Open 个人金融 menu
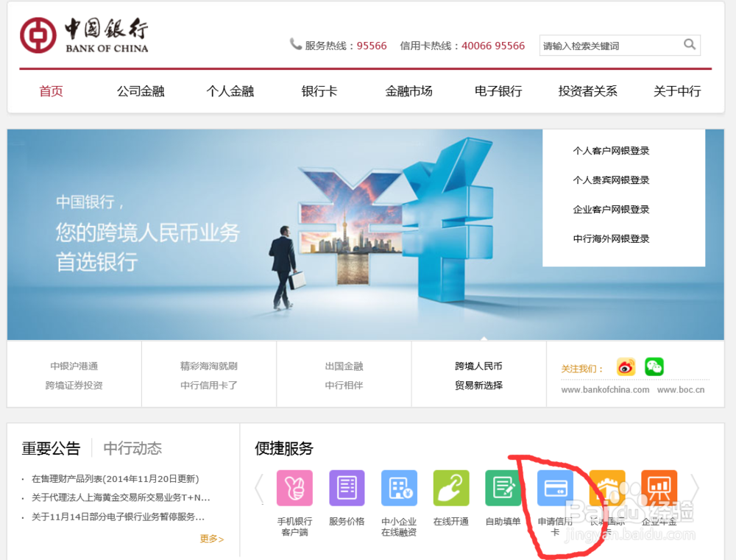The width and height of the screenshot is (736, 560). pos(230,91)
